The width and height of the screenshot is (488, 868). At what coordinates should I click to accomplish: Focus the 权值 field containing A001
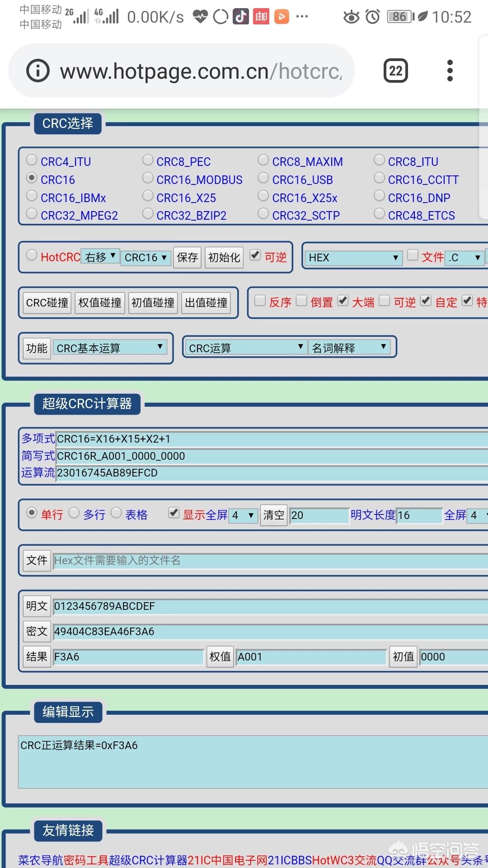pyautogui.click(x=311, y=657)
